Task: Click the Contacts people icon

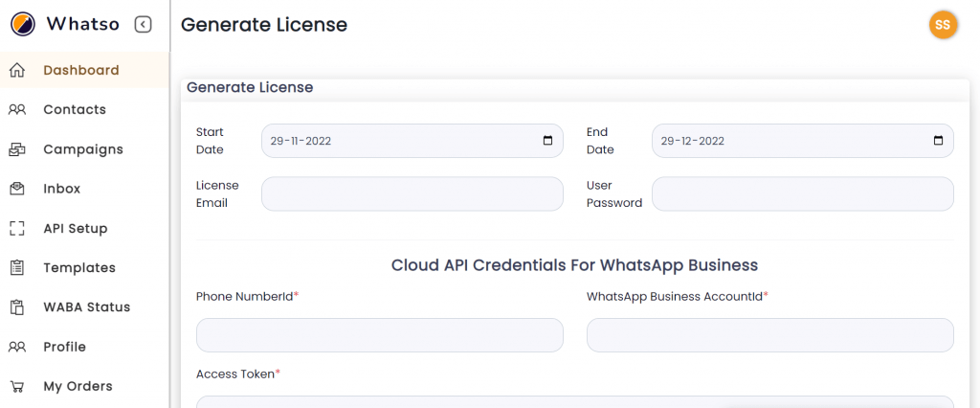Action: [17, 109]
